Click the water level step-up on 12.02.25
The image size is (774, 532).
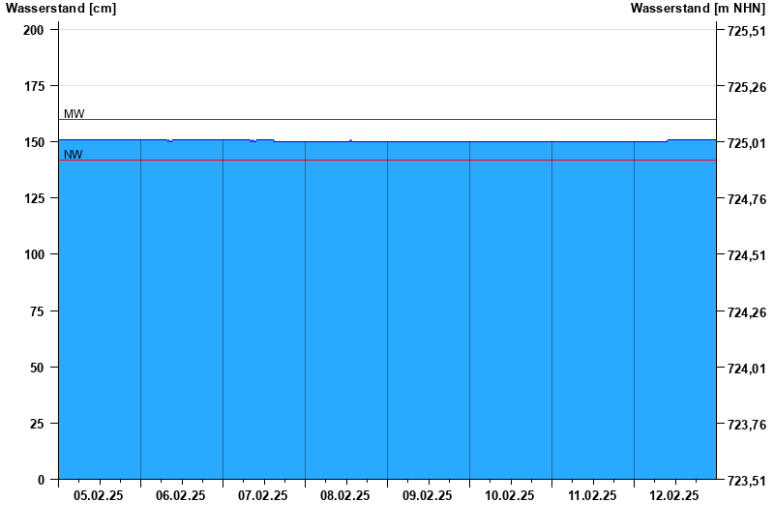(x=668, y=140)
